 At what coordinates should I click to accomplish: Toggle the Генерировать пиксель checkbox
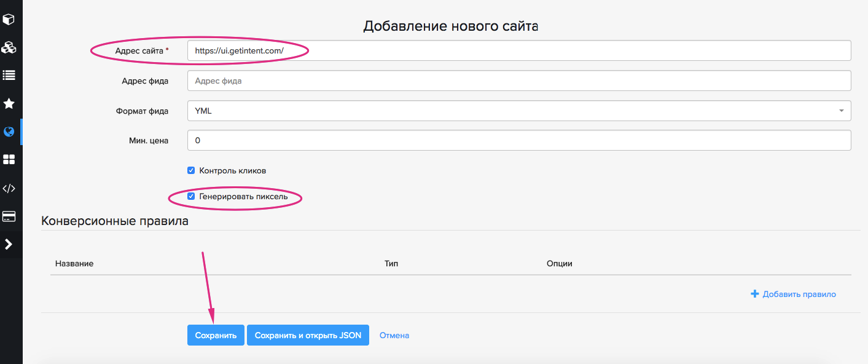pyautogui.click(x=191, y=197)
